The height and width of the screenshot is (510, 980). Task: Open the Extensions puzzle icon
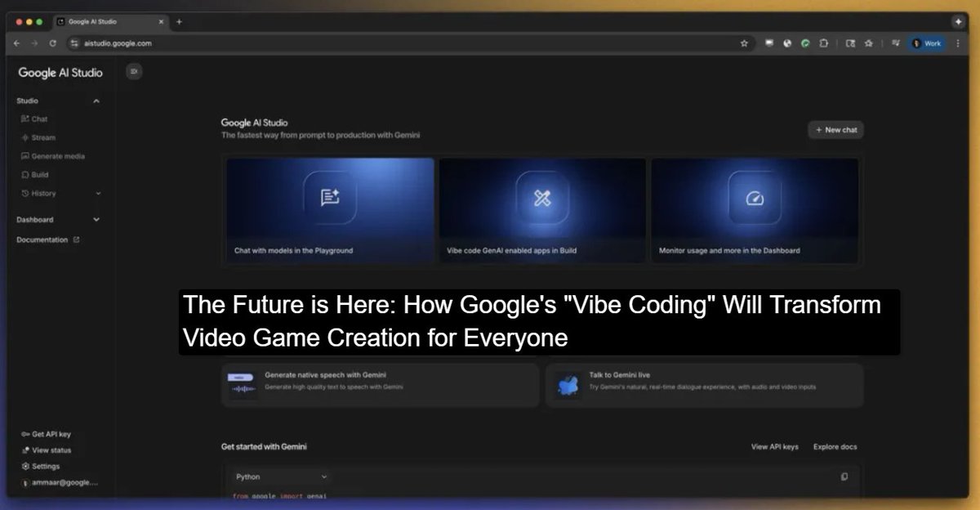coord(824,43)
